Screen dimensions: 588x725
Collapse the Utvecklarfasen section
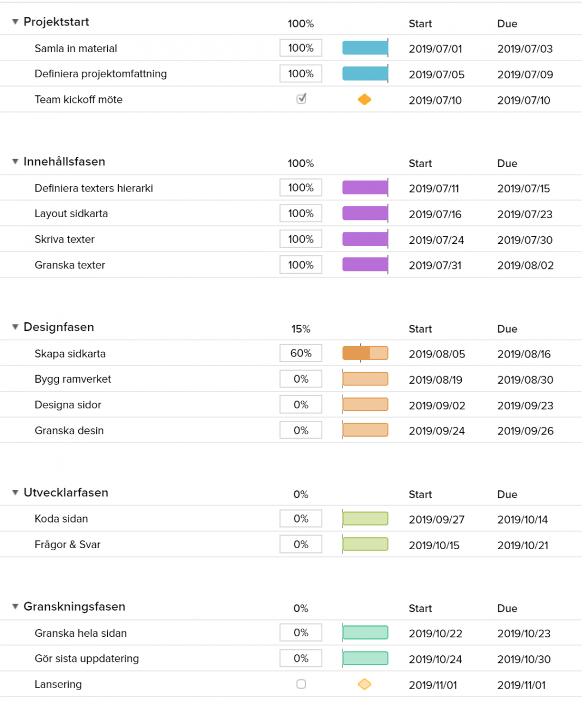click(15, 493)
